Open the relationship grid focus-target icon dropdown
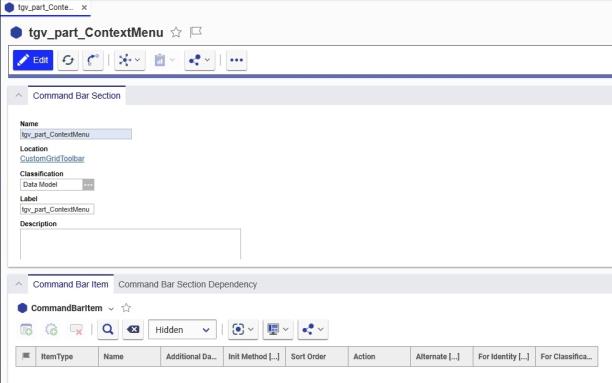Viewport: 612px width, 383px height. coord(243,330)
